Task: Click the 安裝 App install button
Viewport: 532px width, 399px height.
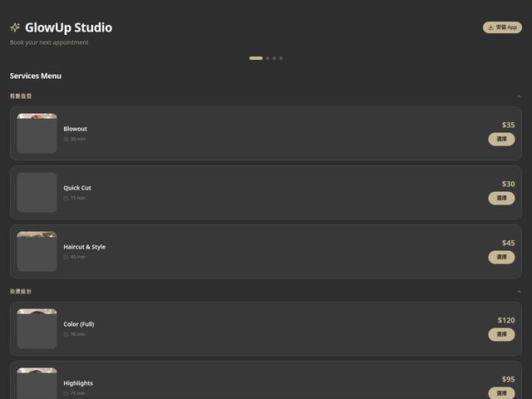Action: pos(502,27)
